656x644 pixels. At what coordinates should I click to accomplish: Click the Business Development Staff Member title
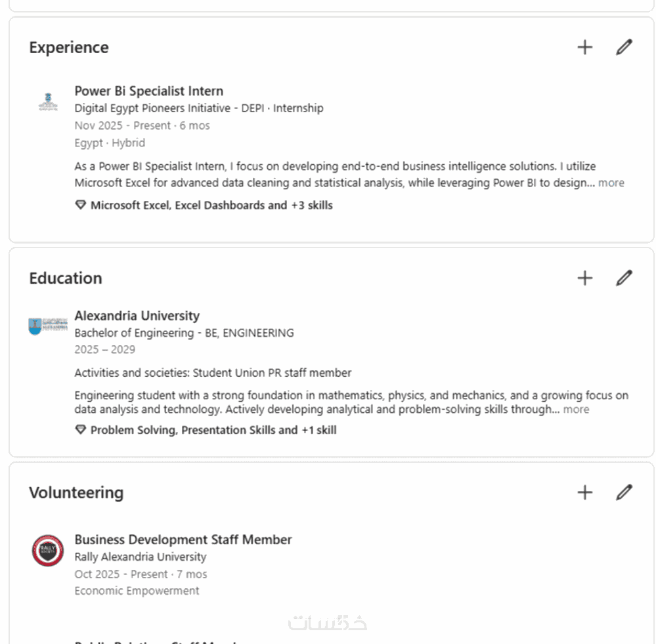183,540
